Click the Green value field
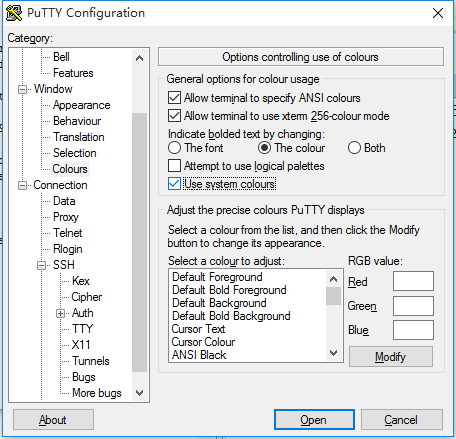 coord(413,306)
